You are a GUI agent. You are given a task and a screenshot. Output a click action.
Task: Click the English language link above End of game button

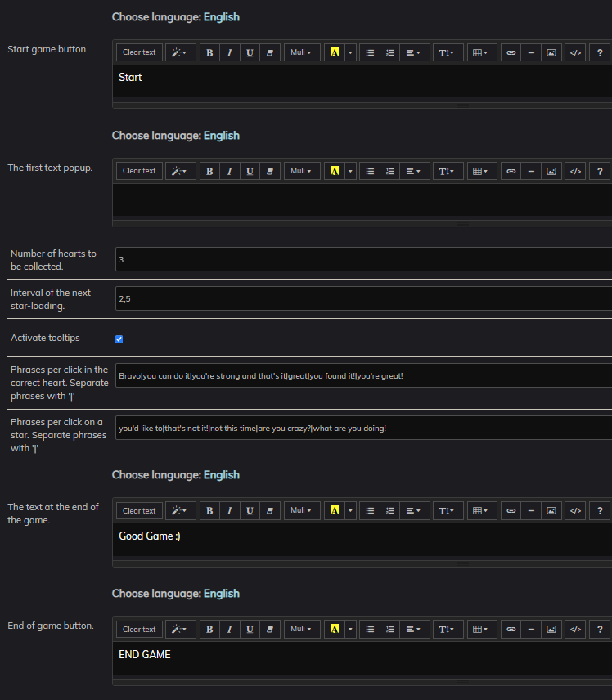pos(222,594)
